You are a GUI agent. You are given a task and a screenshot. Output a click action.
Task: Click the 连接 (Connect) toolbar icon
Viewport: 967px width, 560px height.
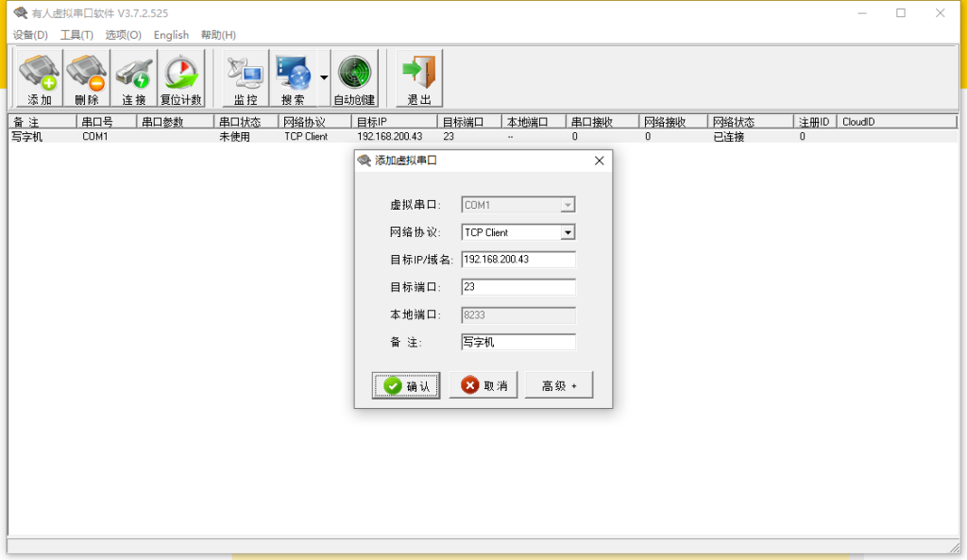[133, 78]
